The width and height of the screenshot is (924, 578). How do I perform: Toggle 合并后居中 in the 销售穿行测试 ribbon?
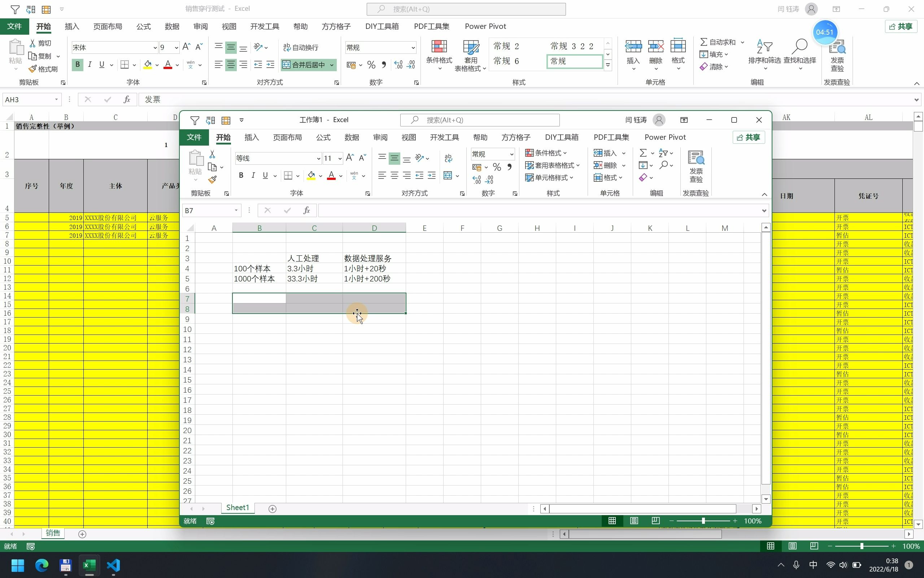click(304, 65)
